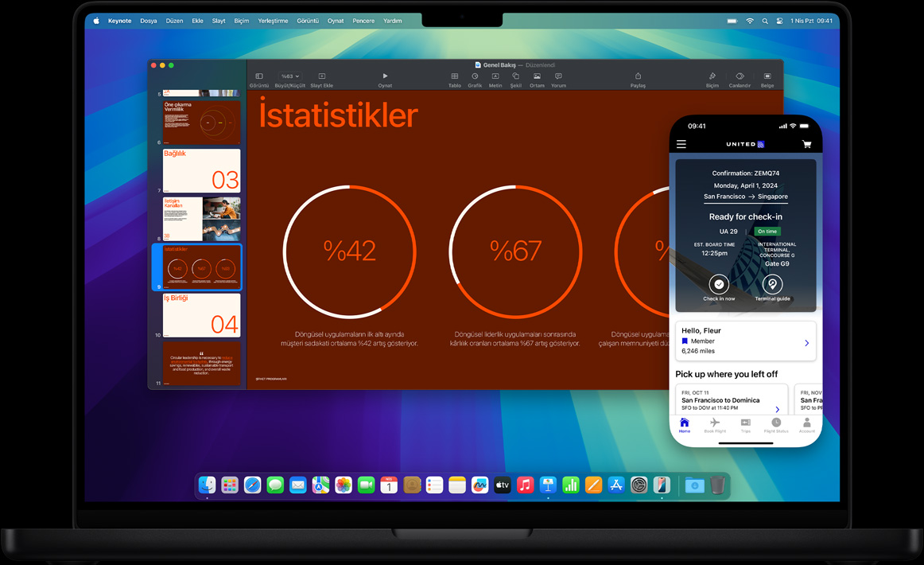Open Finder from the Dock
924x565 pixels.
tap(207, 485)
